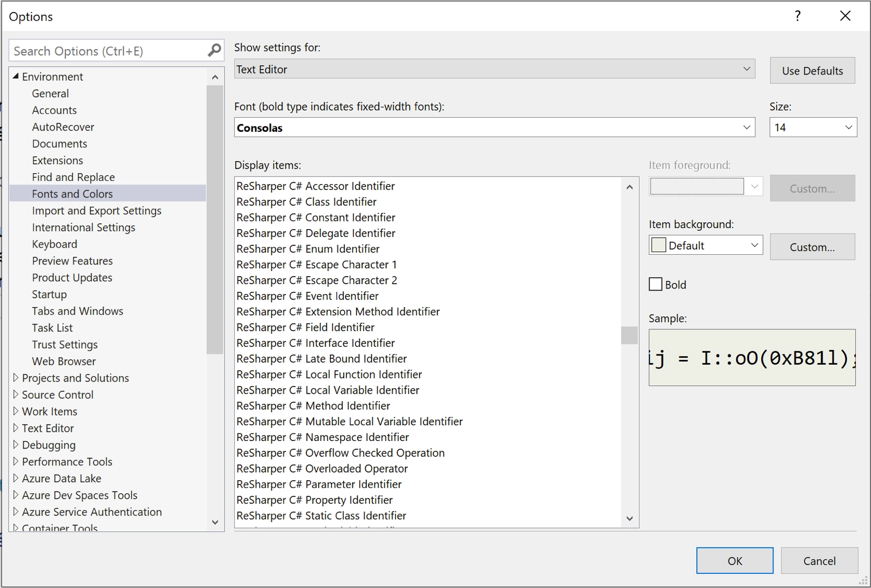Click the Use Defaults button
This screenshot has width=871, height=588.
pyautogui.click(x=812, y=71)
